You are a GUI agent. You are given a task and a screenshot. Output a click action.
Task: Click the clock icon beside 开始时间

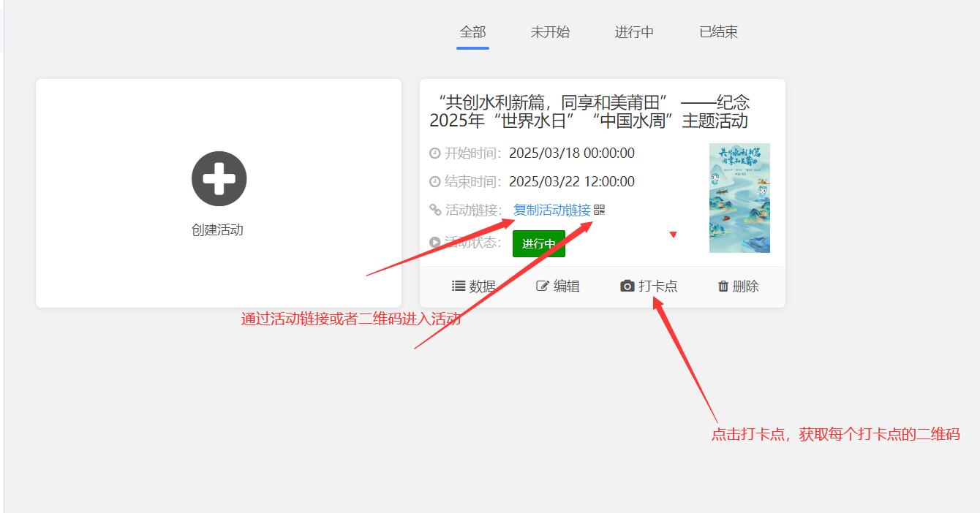[x=435, y=153]
